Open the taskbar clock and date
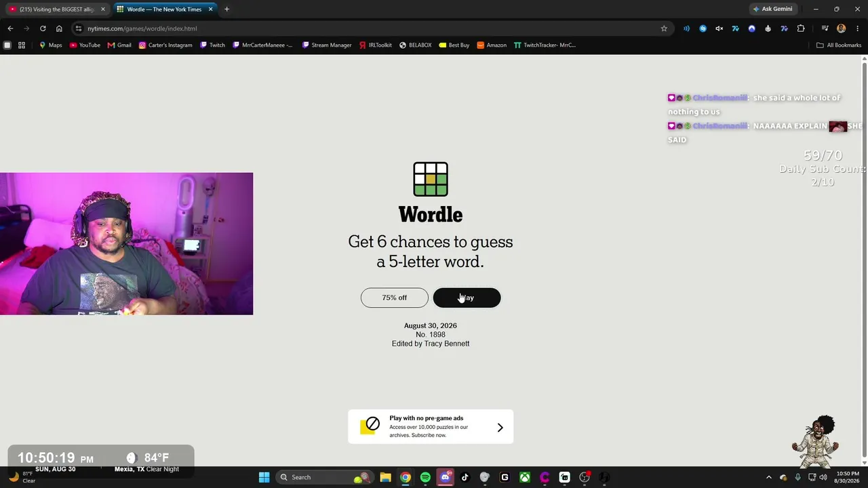 [848, 477]
